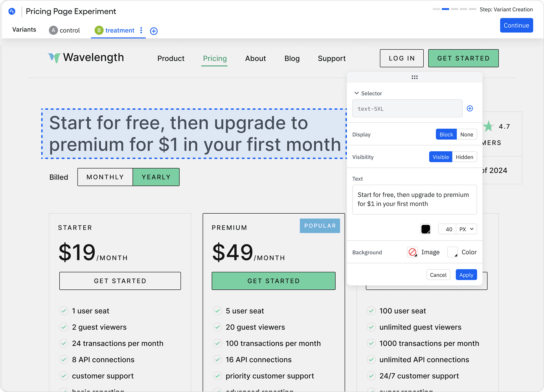
Task: Switch billing to Monthly
Action: click(x=105, y=177)
